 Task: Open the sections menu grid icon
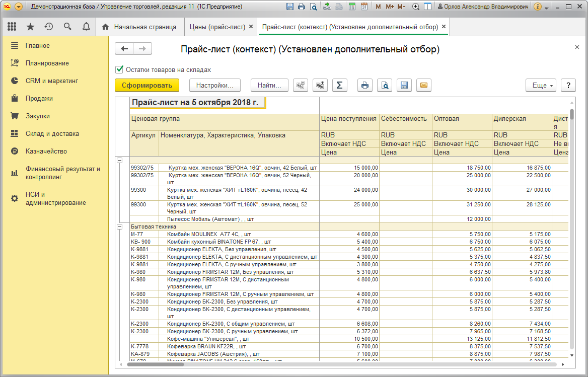(x=12, y=27)
